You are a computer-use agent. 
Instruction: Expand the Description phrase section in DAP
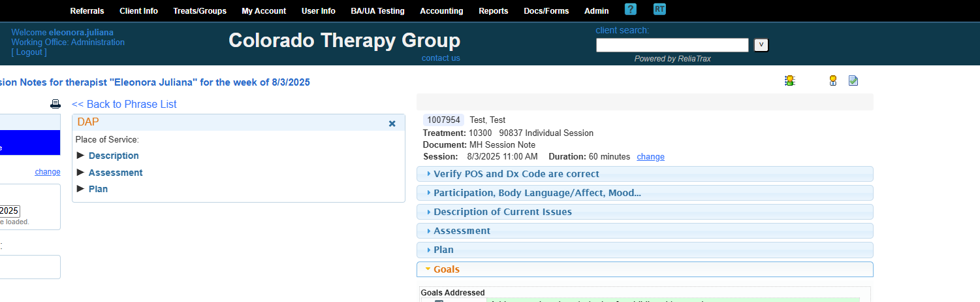point(114,156)
